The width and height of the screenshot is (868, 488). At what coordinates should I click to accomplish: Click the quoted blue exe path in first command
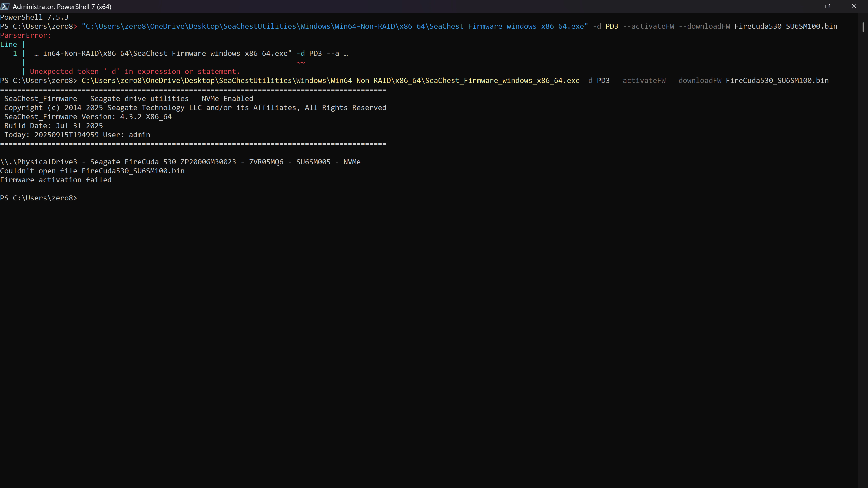coord(335,26)
